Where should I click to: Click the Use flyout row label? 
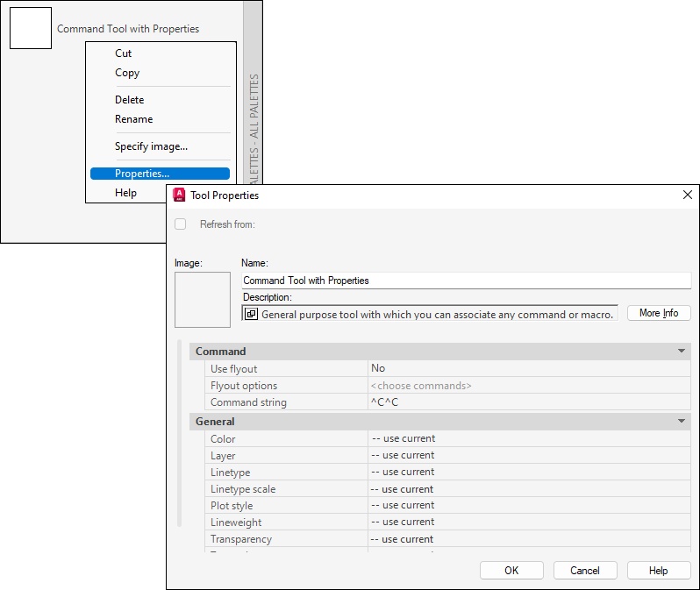(234, 369)
